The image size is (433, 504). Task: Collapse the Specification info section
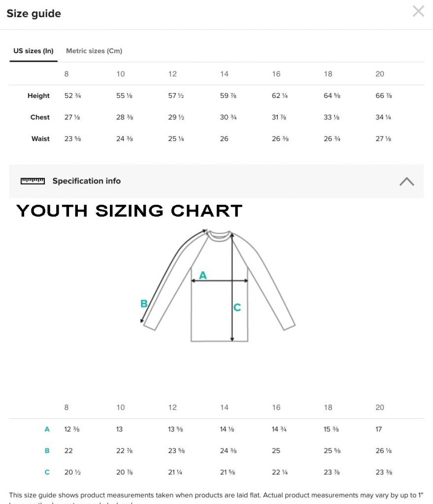point(406,181)
